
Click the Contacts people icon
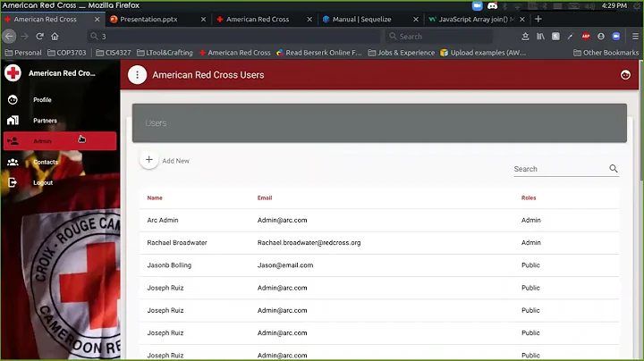click(x=13, y=162)
